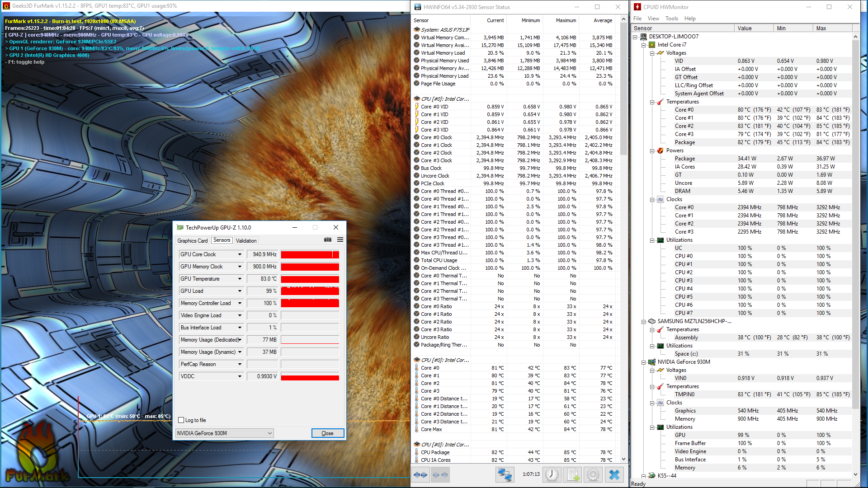868x488 pixels.
Task: Click circle icon beside Bus Clock row
Action: coord(417,168)
